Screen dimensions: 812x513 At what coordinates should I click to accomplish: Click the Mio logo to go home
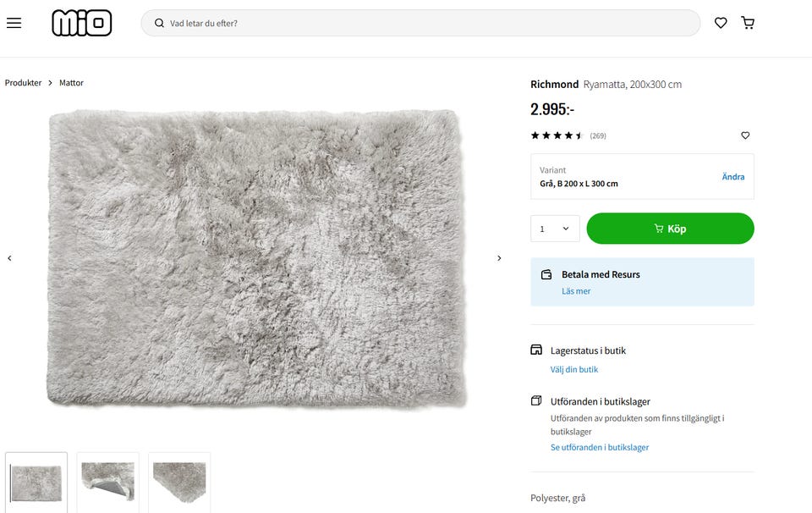pyautogui.click(x=83, y=23)
